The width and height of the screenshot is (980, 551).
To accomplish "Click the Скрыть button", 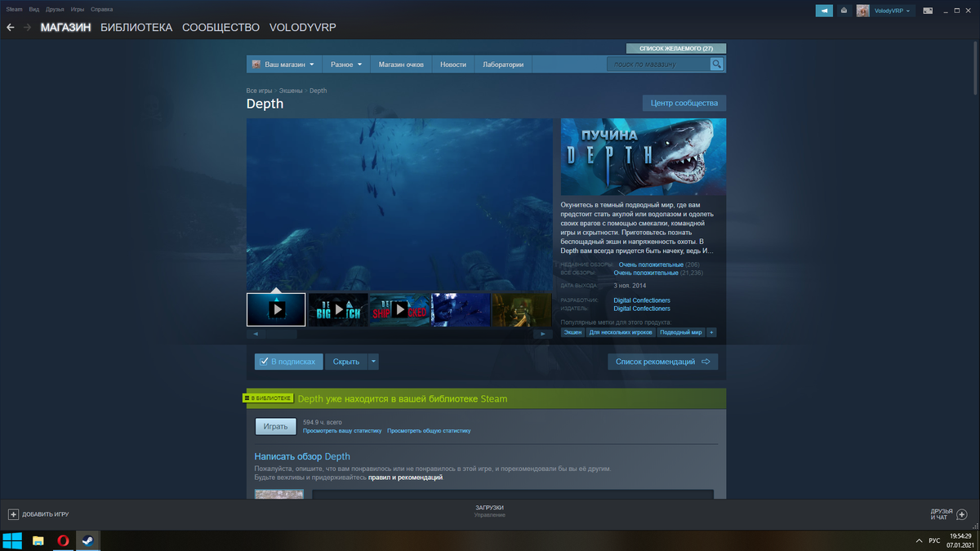I will (346, 362).
